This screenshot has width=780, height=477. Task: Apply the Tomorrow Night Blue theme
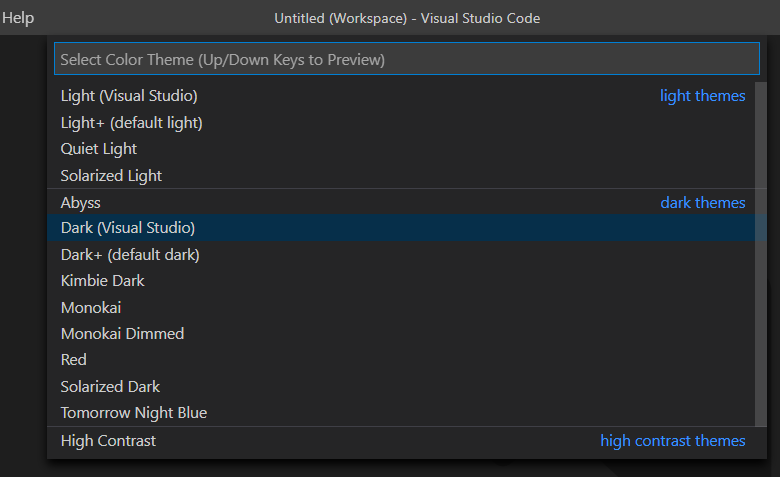pos(406,413)
